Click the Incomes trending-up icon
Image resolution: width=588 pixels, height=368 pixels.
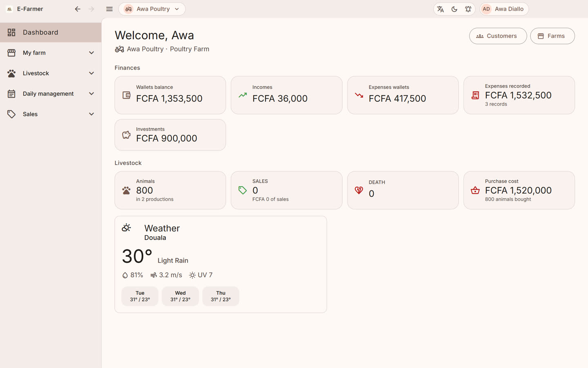[243, 95]
